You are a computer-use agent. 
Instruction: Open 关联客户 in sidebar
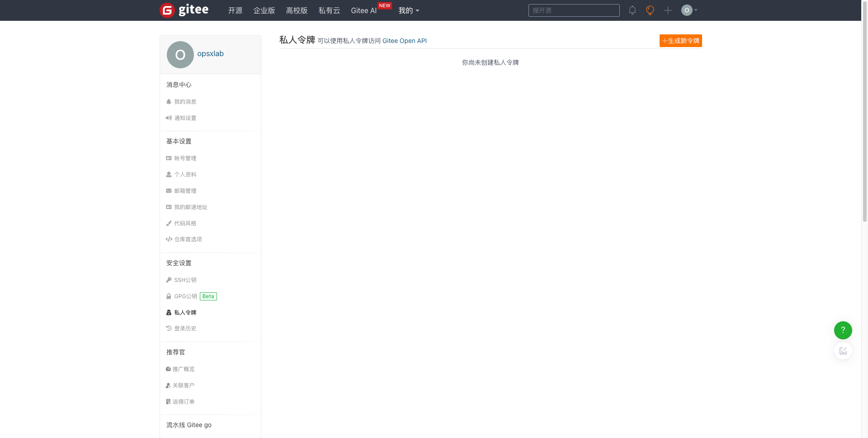(x=184, y=386)
